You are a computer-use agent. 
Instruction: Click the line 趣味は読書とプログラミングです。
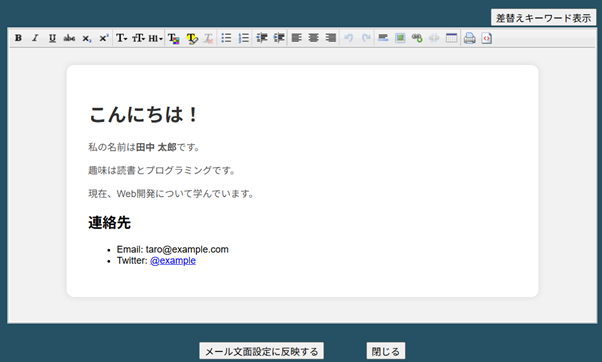tap(162, 170)
